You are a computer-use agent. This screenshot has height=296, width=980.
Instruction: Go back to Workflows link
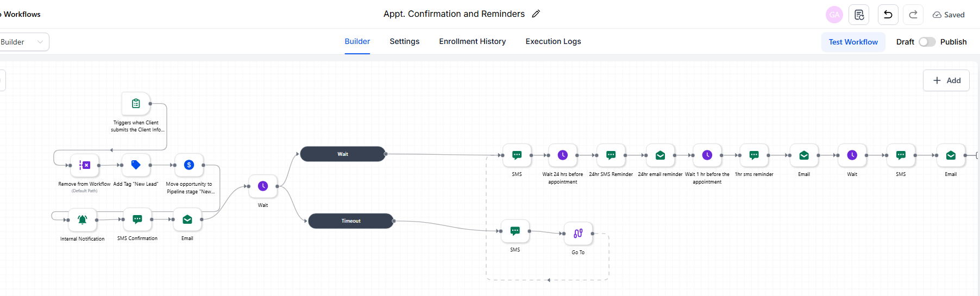(21, 14)
